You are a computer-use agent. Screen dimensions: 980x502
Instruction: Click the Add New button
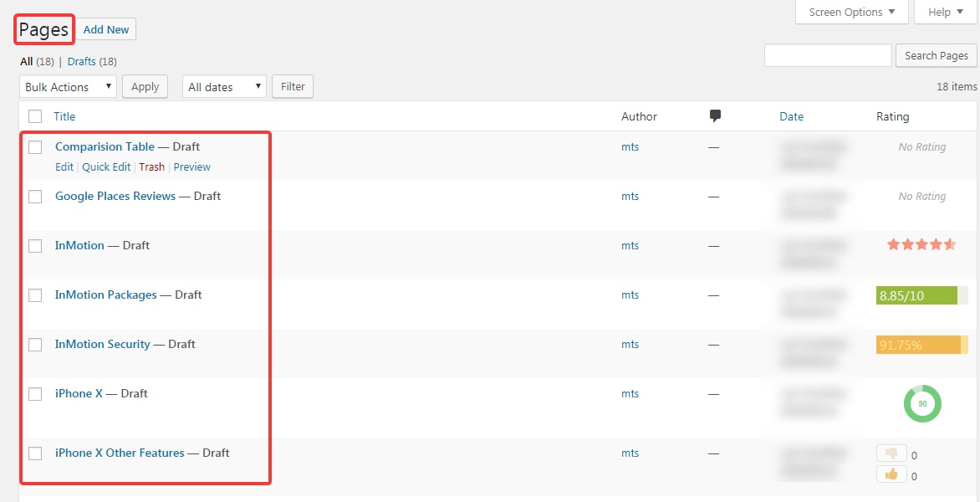(x=106, y=30)
